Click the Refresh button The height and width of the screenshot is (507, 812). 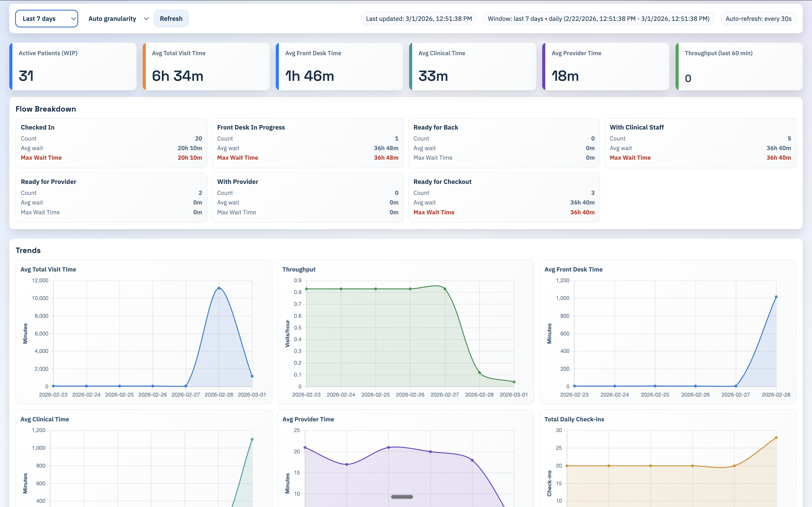tap(171, 18)
